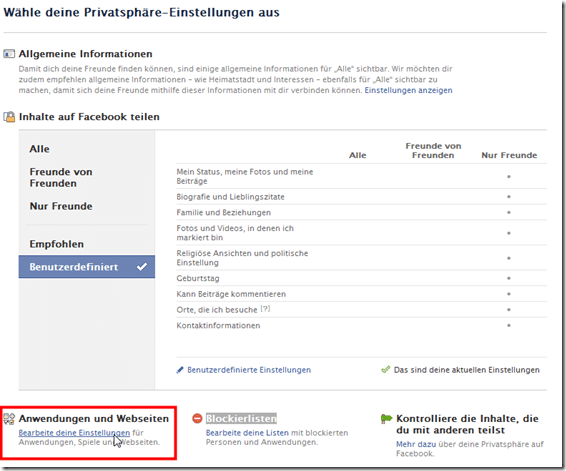Click the padlock icon beside Inhalte auf Facebook teilen
566x471 pixels.
tap(9, 117)
